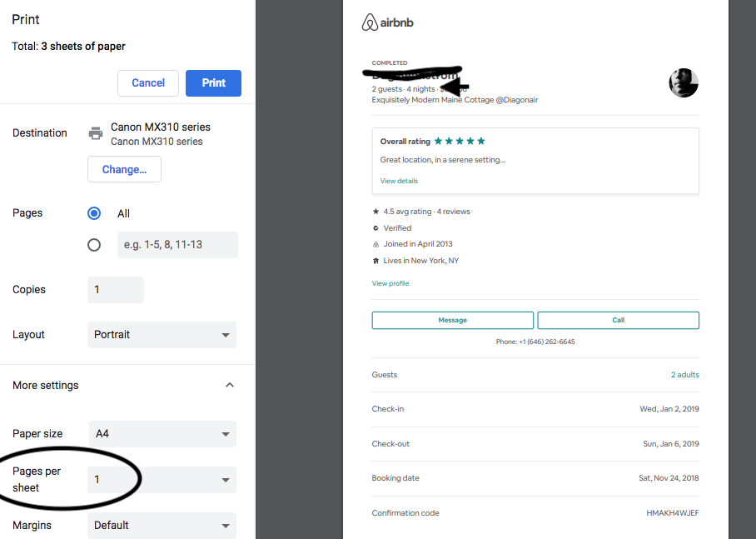Click Change destination button
This screenshot has width=756, height=539.
pyautogui.click(x=124, y=169)
